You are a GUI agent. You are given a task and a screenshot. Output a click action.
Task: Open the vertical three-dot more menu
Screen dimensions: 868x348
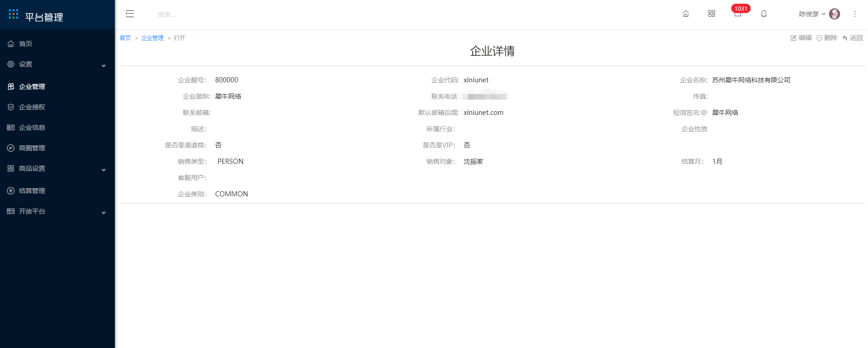pos(855,14)
